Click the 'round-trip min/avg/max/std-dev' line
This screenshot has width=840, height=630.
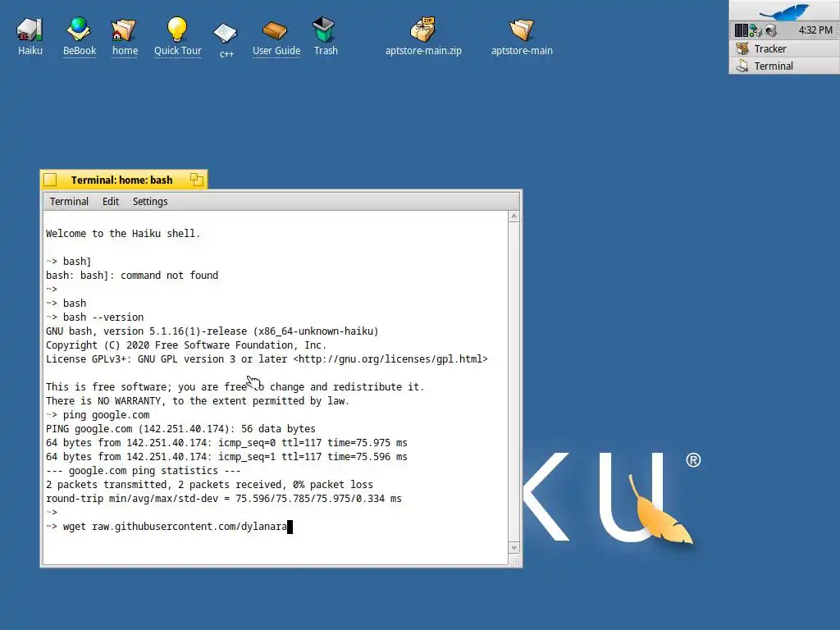coord(223,498)
